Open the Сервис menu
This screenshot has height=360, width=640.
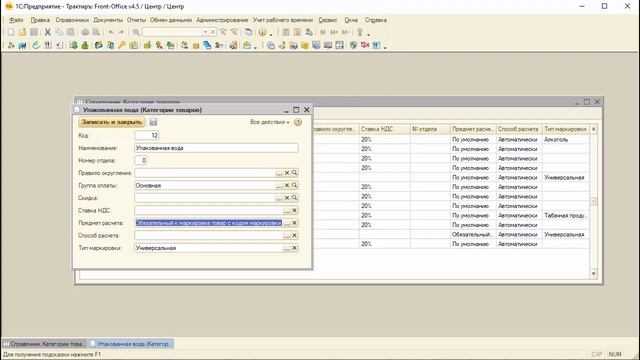pyautogui.click(x=328, y=20)
